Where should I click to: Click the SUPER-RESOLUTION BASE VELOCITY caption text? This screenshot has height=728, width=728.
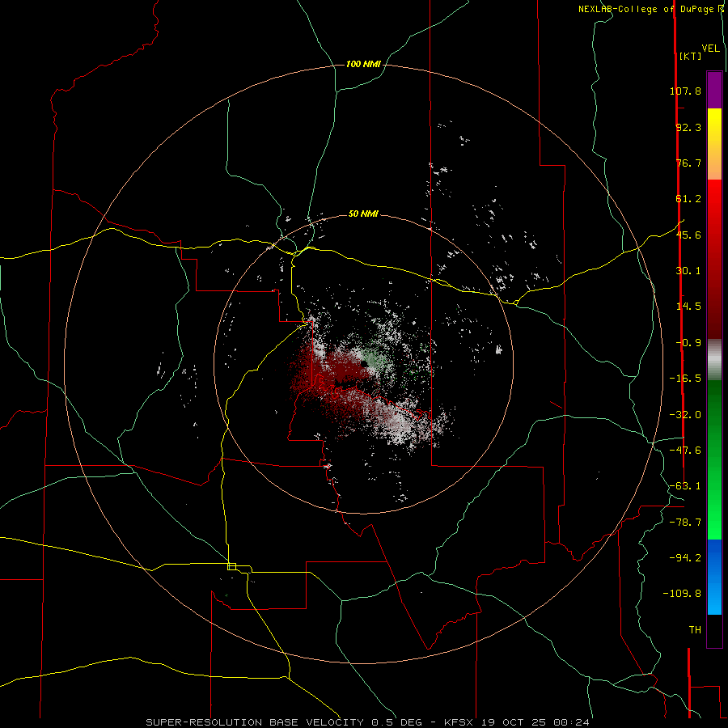click(x=256, y=722)
